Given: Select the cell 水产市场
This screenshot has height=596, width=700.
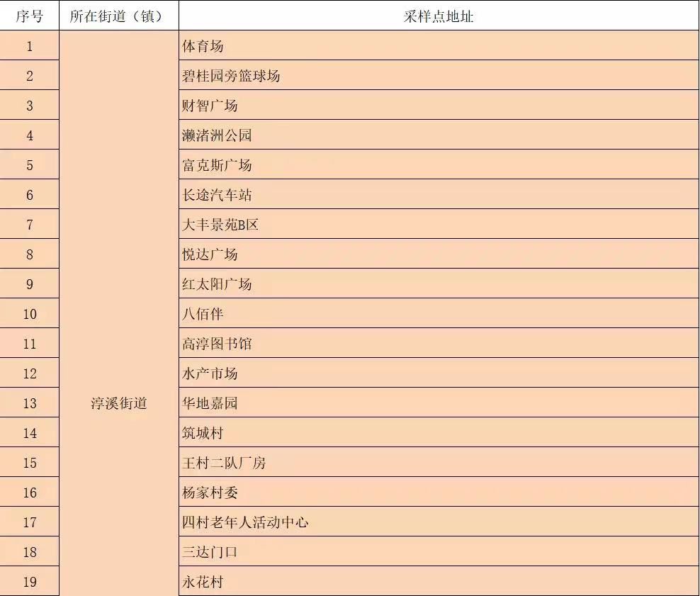Looking at the screenshot, I should (439, 373).
